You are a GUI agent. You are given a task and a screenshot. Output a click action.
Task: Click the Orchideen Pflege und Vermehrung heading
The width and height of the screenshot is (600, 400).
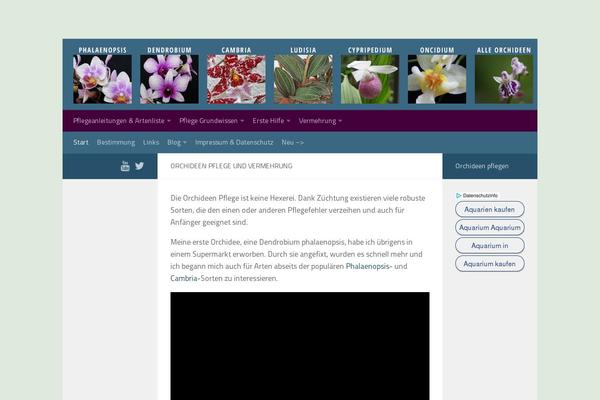click(x=231, y=166)
